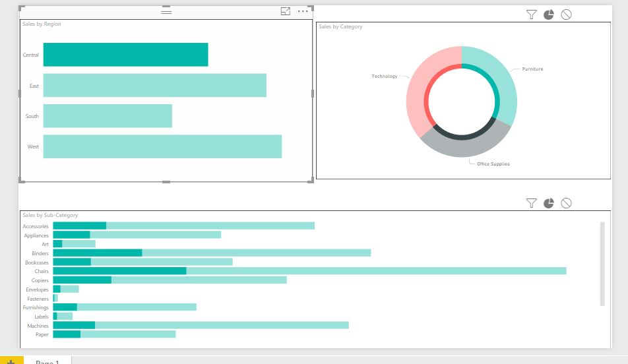Click the Sales by Sub-Category title
The width and height of the screenshot is (628, 364).
tap(50, 215)
